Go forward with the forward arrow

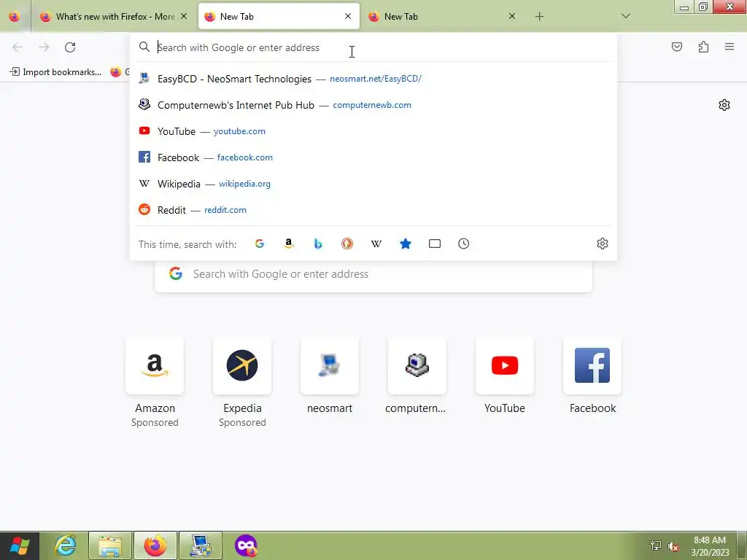coord(44,47)
